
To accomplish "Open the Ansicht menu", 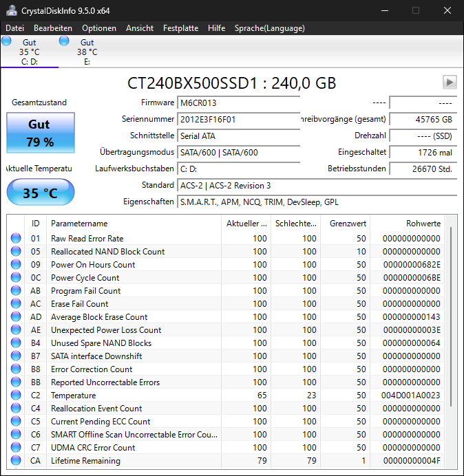I will coord(140,28).
